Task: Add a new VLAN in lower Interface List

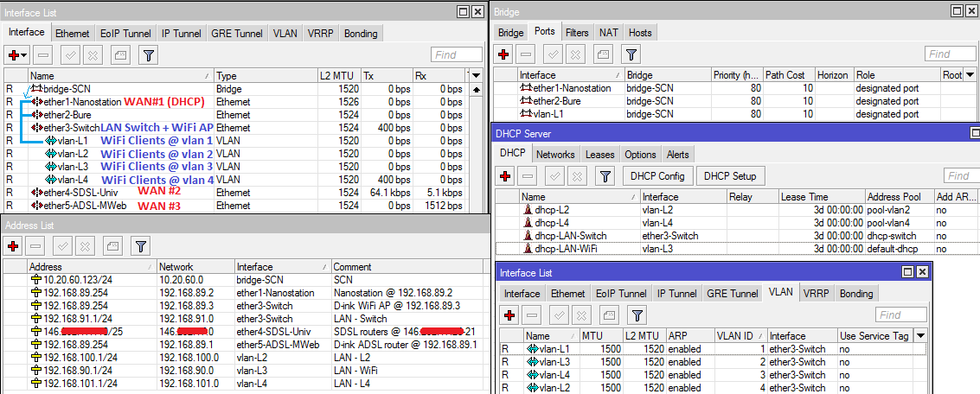Action: click(510, 315)
